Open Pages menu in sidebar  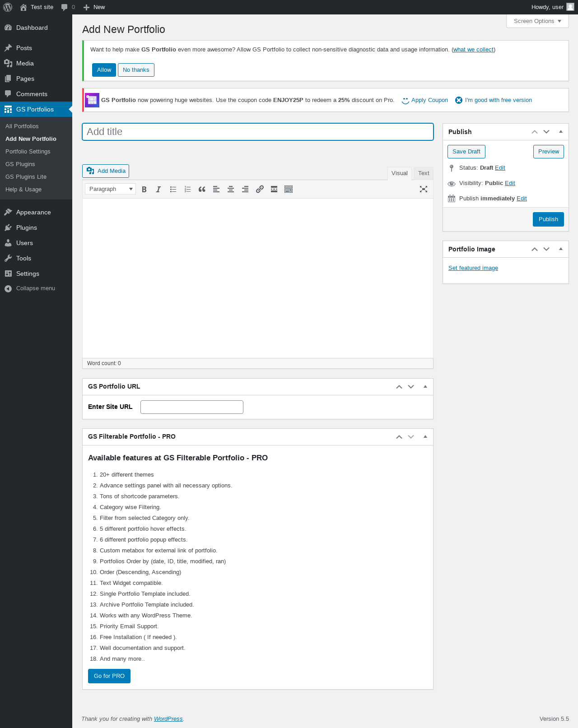[36, 79]
